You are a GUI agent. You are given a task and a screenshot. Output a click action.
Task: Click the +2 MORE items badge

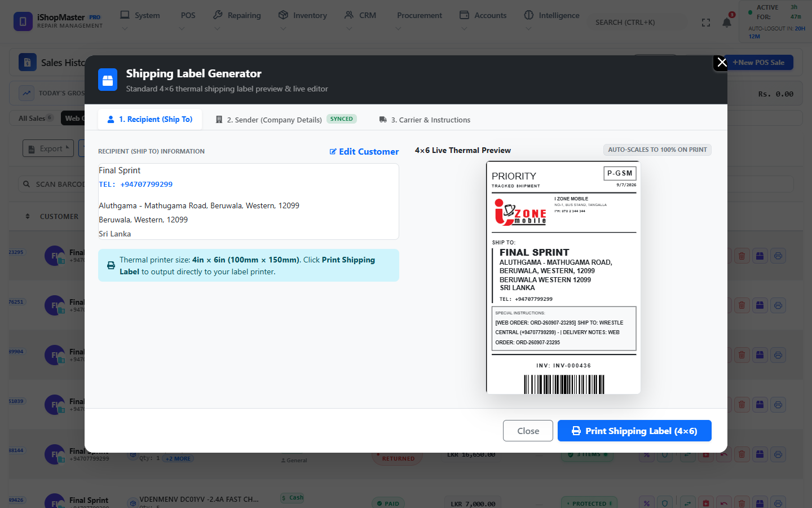pyautogui.click(x=178, y=458)
